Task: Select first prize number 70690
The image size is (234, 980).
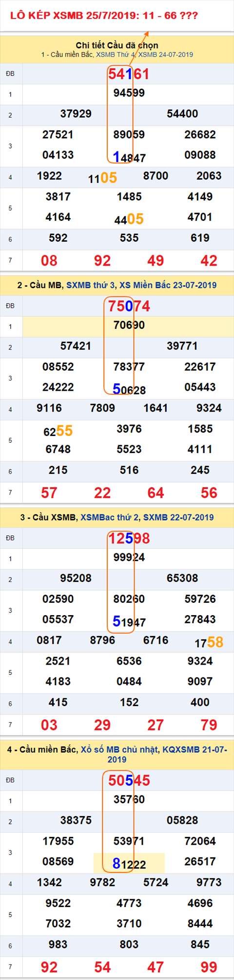Action: (129, 325)
